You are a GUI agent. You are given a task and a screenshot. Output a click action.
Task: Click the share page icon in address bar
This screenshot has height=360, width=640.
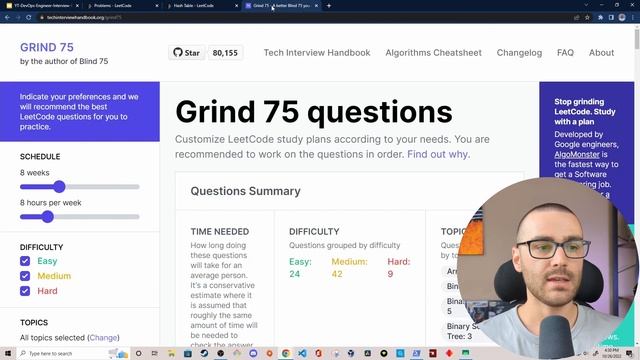tap(577, 18)
